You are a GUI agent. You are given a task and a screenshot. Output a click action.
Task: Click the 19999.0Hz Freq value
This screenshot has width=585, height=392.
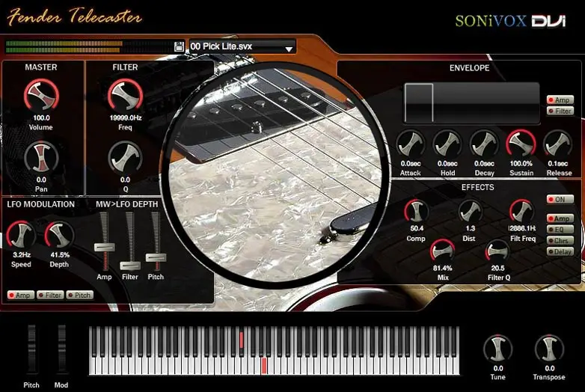click(x=126, y=118)
